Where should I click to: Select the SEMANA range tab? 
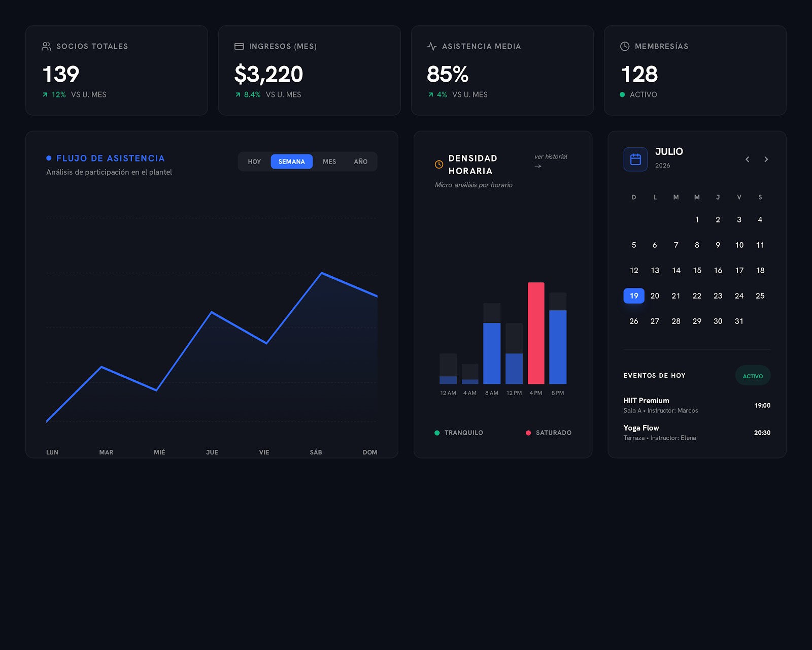click(292, 161)
